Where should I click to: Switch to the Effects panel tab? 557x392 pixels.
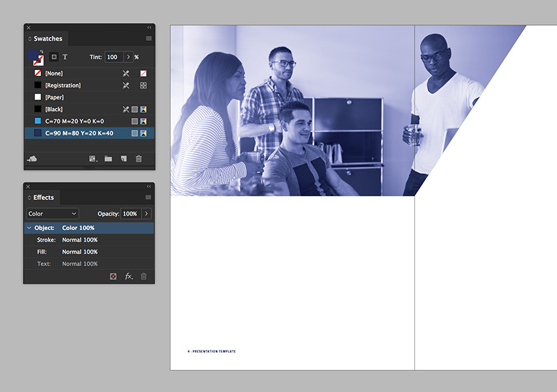(x=42, y=197)
